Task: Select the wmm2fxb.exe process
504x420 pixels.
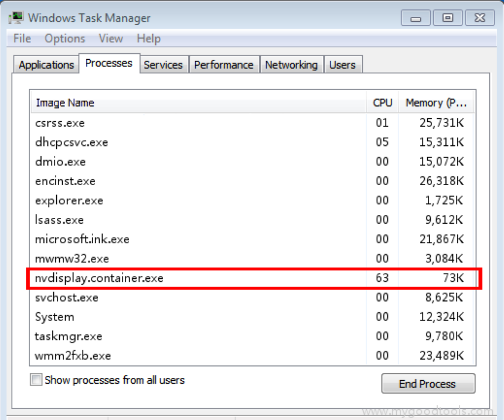Action: pyautogui.click(x=253, y=356)
